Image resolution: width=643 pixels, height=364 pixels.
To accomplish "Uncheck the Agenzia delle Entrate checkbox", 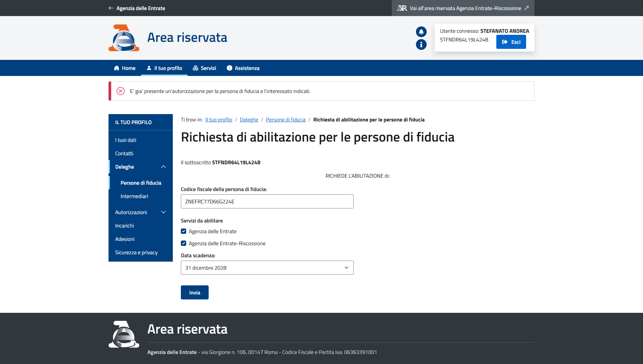I will (184, 231).
